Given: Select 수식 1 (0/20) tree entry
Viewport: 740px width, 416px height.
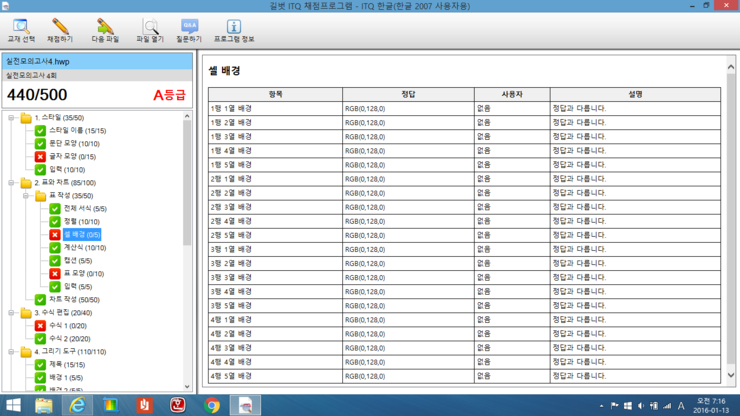Looking at the screenshot, I should [x=69, y=326].
